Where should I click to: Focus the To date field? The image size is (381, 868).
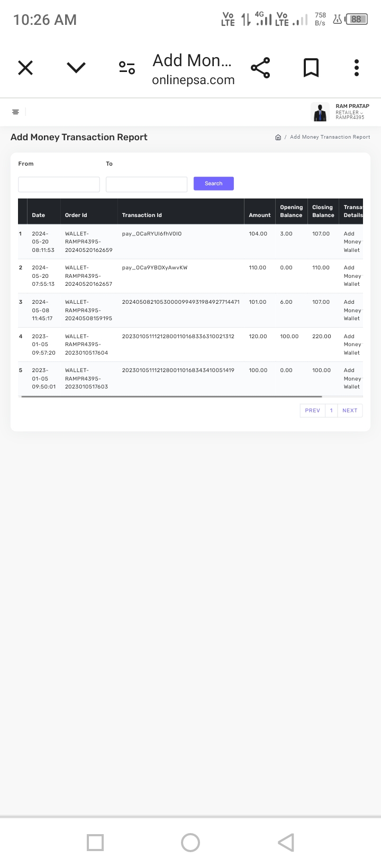[x=147, y=184]
